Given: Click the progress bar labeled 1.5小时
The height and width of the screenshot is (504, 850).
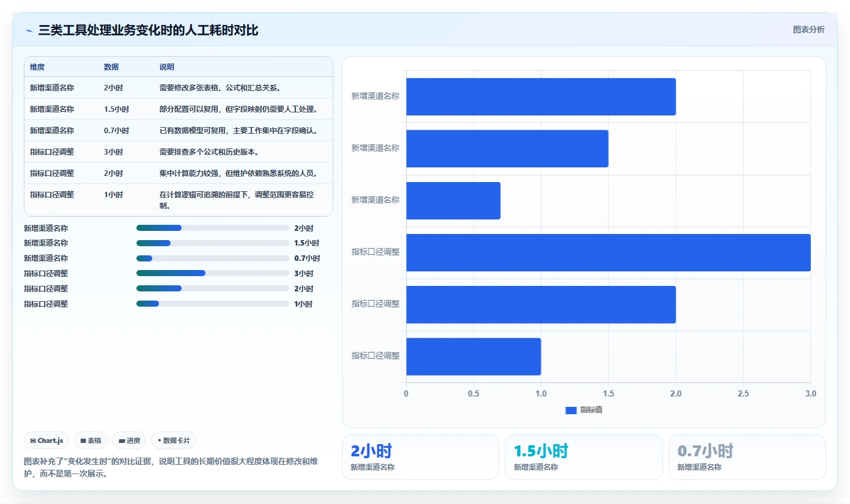Looking at the screenshot, I should click(213, 243).
